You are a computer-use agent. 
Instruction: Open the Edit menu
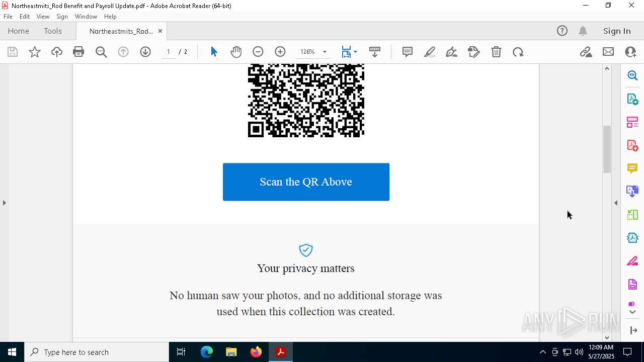point(25,16)
